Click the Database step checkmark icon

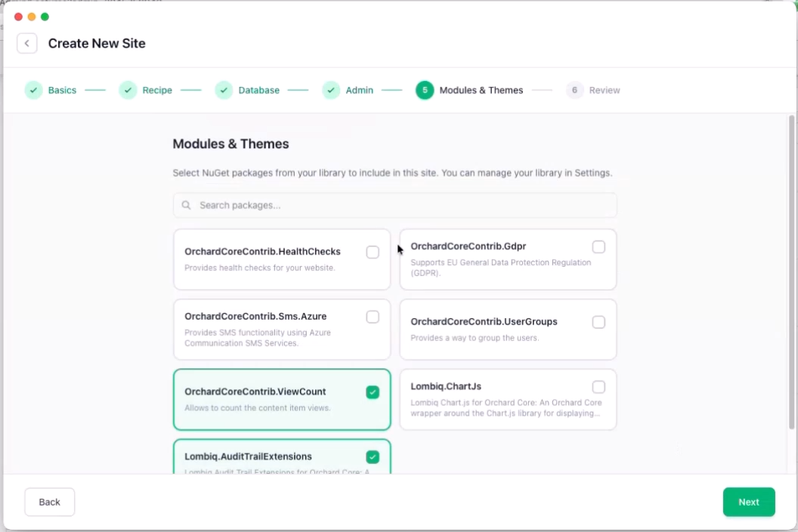(x=224, y=90)
